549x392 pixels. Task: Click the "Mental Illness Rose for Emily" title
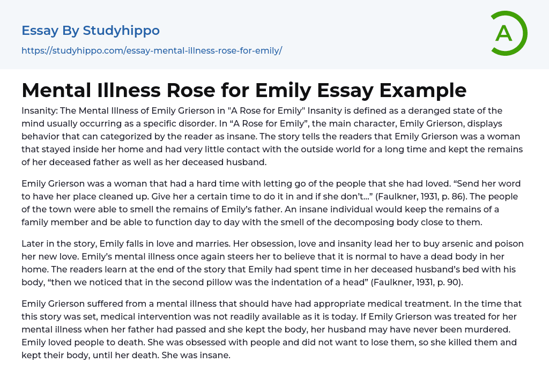coord(244,90)
